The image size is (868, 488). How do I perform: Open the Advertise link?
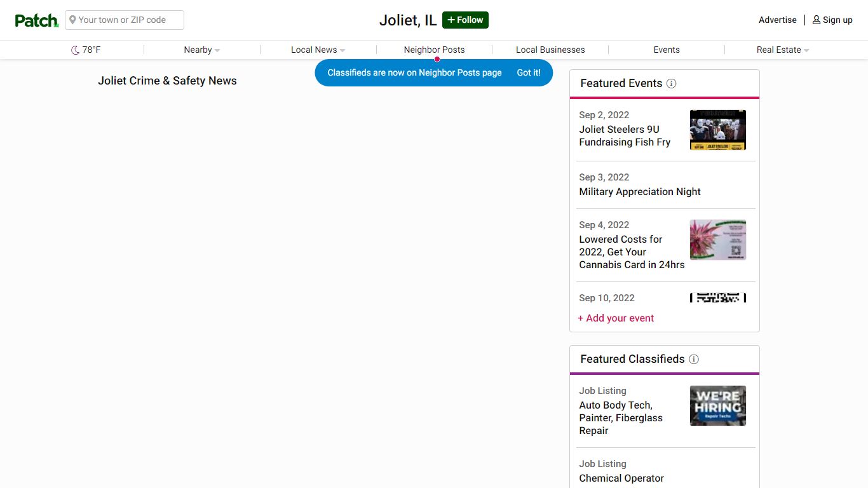(x=777, y=20)
